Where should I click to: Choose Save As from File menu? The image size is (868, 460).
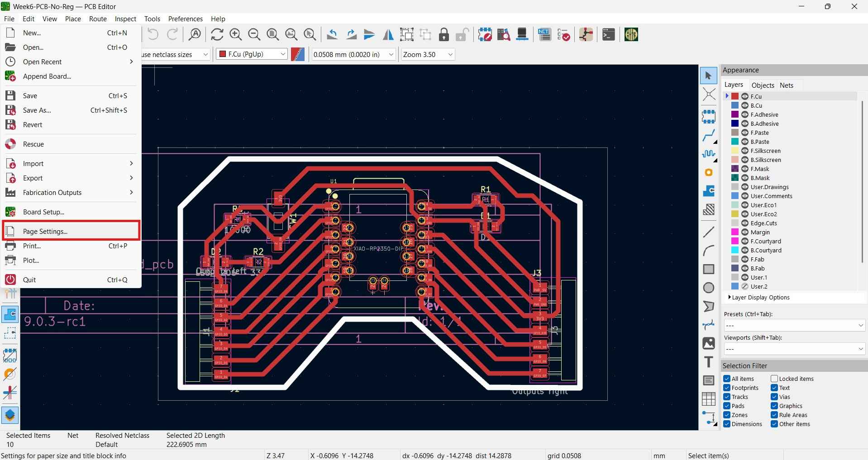click(x=71, y=110)
